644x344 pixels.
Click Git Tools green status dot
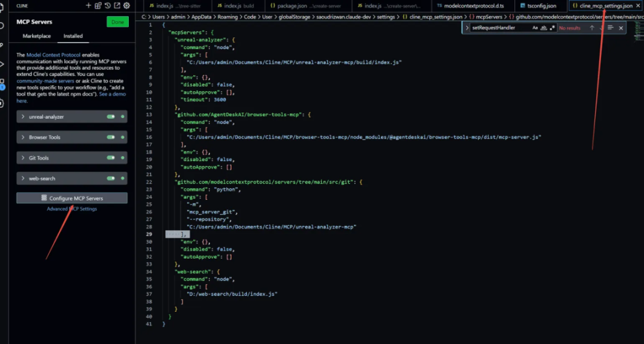[x=122, y=158]
